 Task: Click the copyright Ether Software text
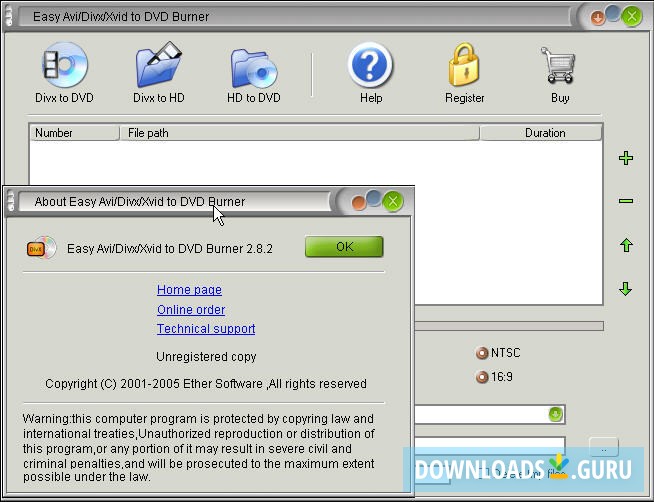point(206,384)
